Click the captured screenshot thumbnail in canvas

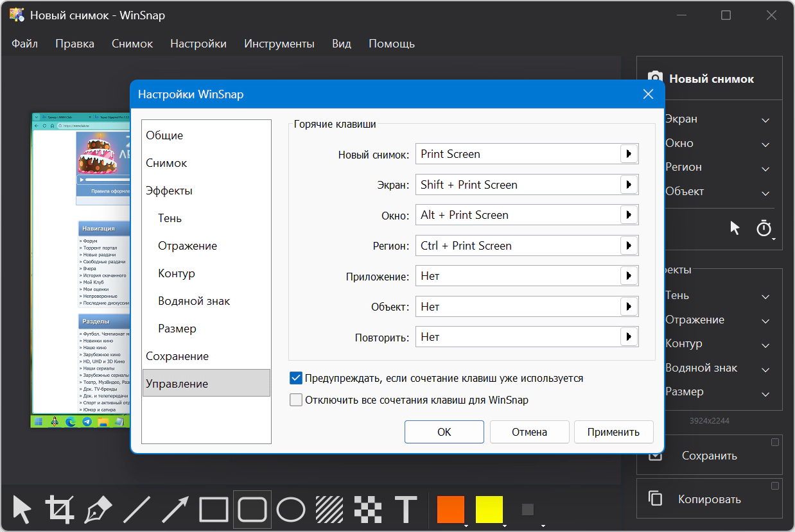coord(81,270)
